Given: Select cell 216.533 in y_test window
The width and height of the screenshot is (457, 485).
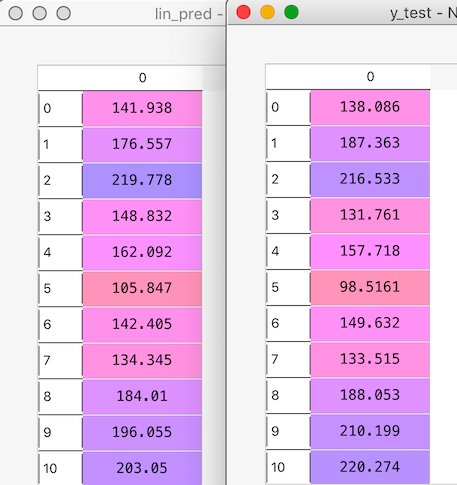Looking at the screenshot, I should tap(370, 179).
